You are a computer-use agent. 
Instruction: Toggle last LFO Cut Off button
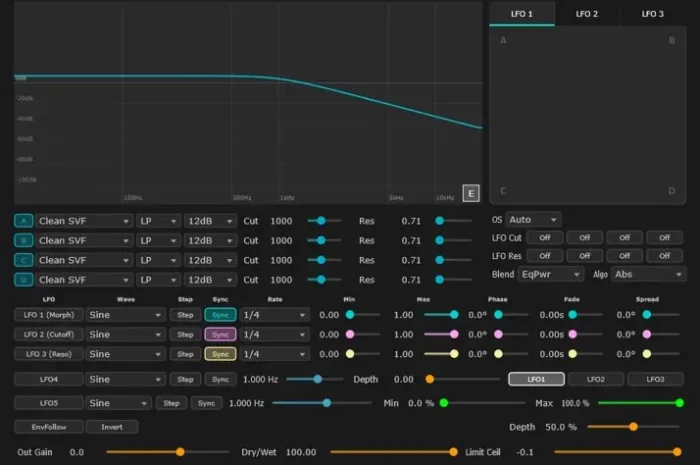click(665, 237)
